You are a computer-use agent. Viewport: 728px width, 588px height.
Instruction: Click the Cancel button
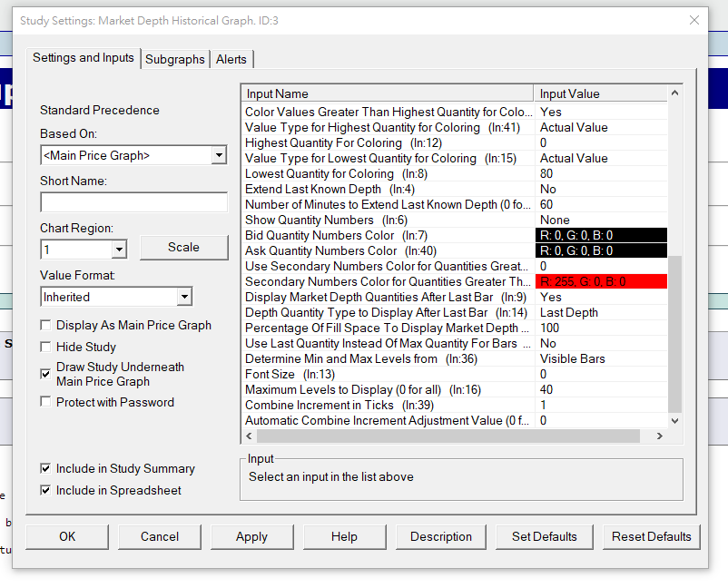click(160, 537)
